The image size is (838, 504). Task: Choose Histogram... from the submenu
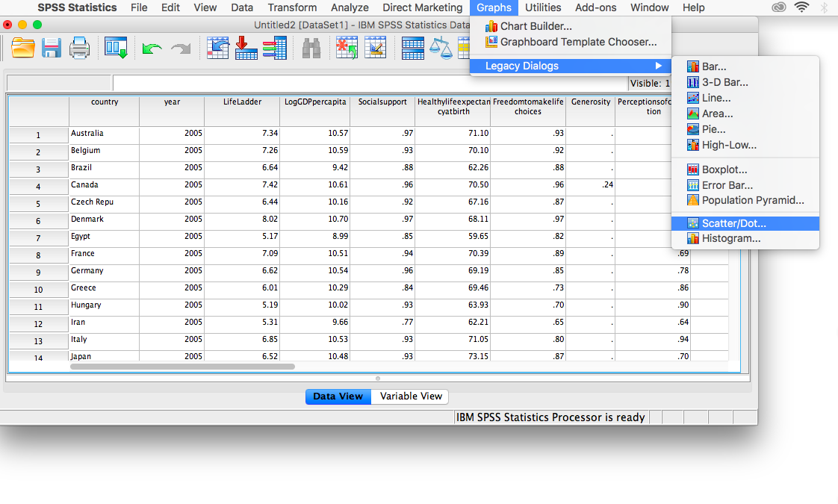click(x=745, y=238)
